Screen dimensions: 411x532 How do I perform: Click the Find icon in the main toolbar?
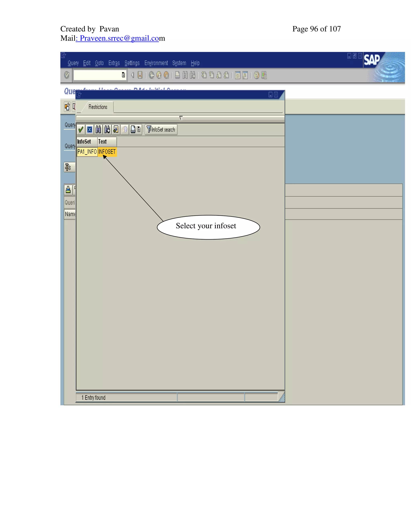tap(185, 75)
